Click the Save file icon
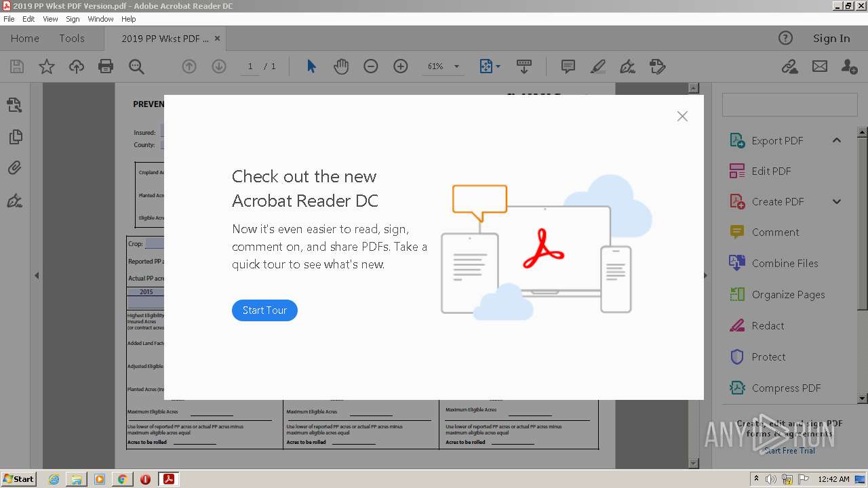Viewport: 868px width, 488px height. pos(17,66)
